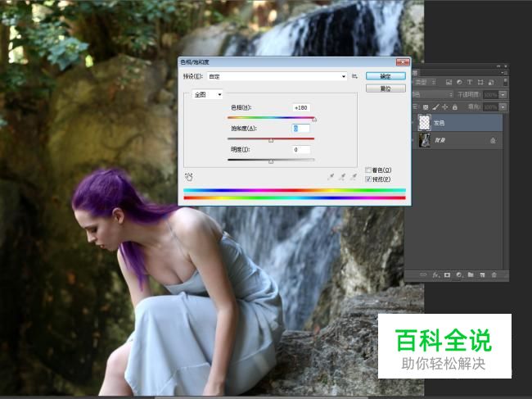532x399 pixels.
Task: Open the 预设 preset dropdown showing 自定
Action: 277,76
